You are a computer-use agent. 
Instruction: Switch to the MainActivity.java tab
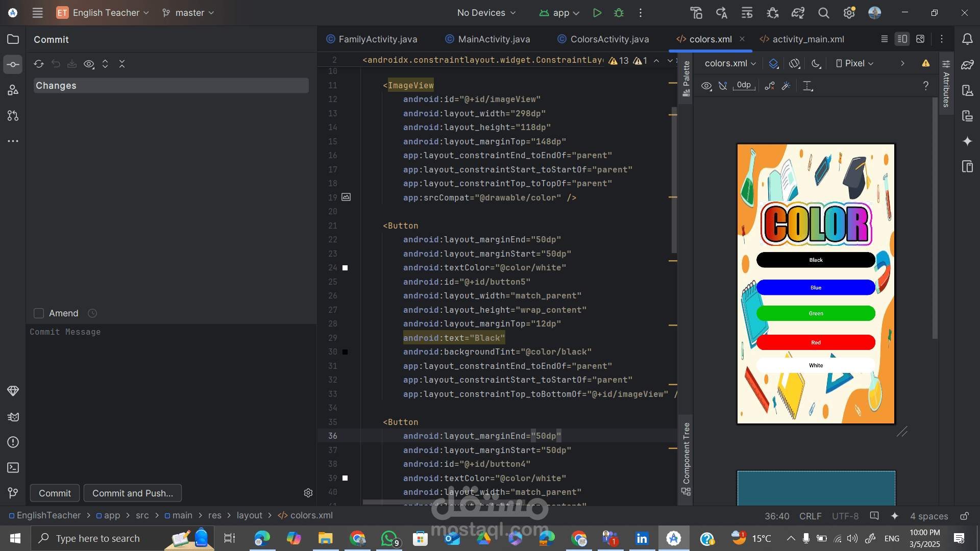click(493, 39)
